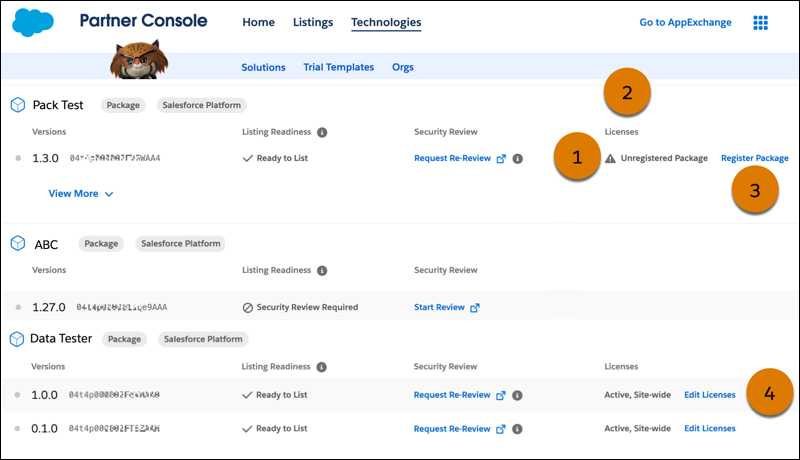Image resolution: width=800 pixels, height=460 pixels.
Task: Click version number 1.3.0
Action: (x=45, y=159)
